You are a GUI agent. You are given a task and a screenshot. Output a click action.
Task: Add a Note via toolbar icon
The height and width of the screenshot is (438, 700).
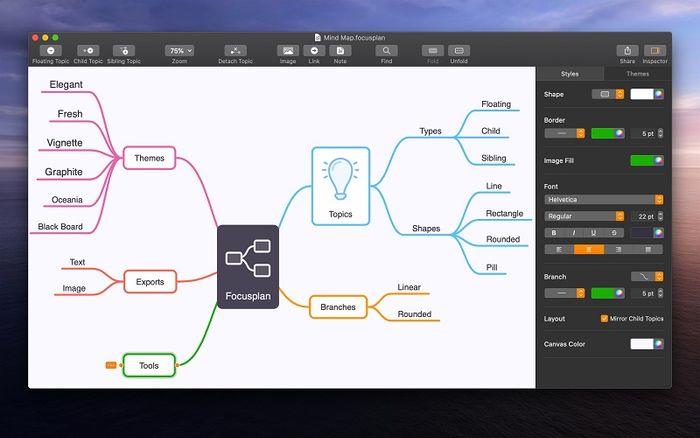[340, 50]
